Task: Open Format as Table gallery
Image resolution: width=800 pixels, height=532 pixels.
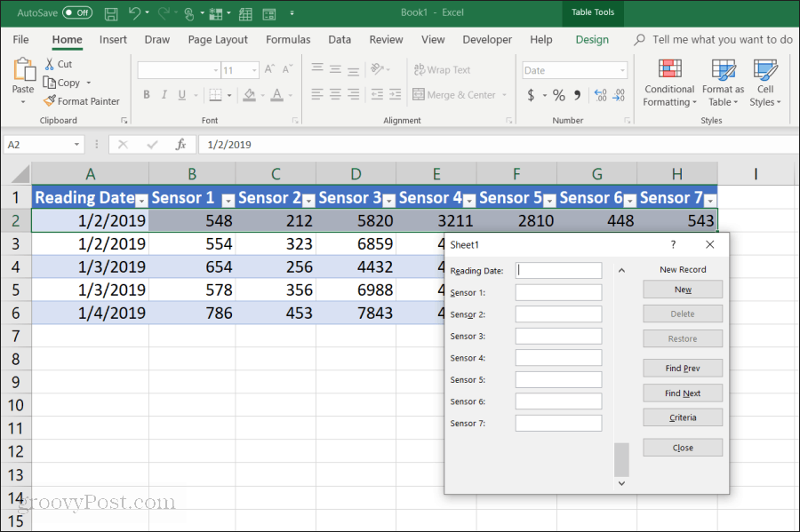Action: coord(723,83)
